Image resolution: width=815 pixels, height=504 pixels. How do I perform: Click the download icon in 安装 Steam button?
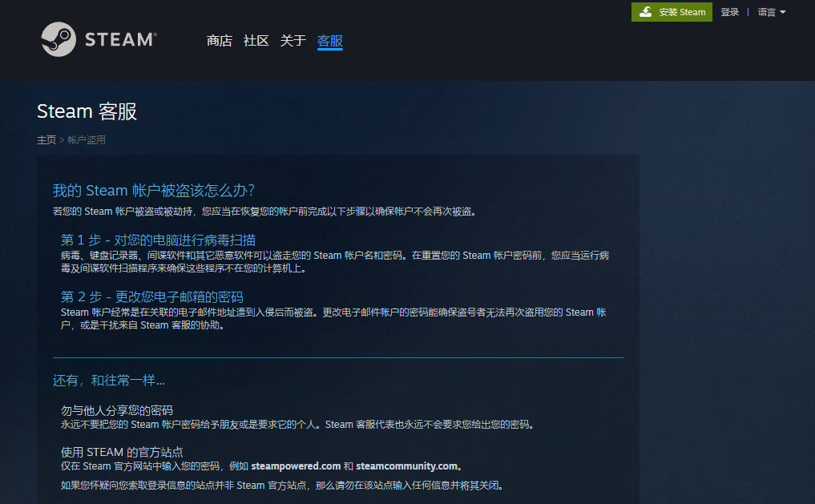pos(646,12)
